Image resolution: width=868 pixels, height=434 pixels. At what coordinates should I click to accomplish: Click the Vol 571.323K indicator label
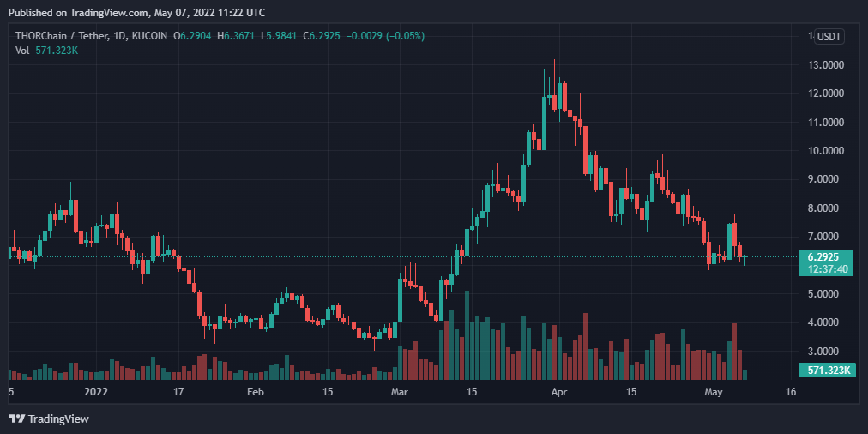coord(46,50)
